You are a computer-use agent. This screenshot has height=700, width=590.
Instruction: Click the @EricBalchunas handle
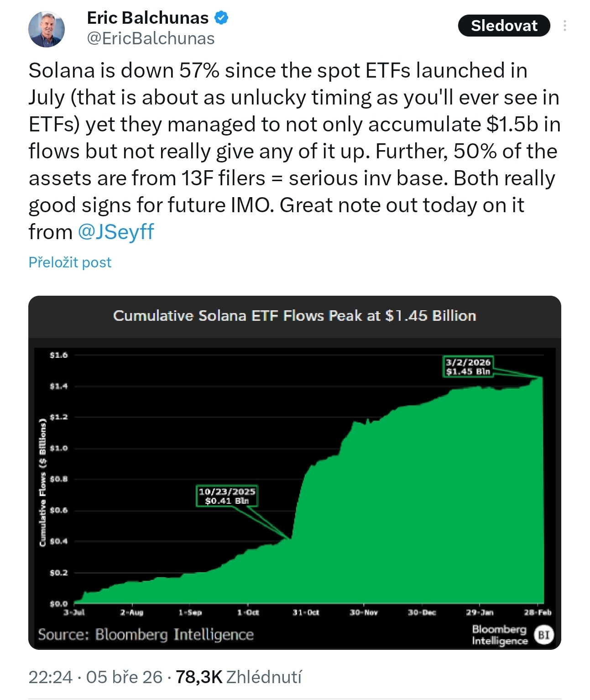151,39
